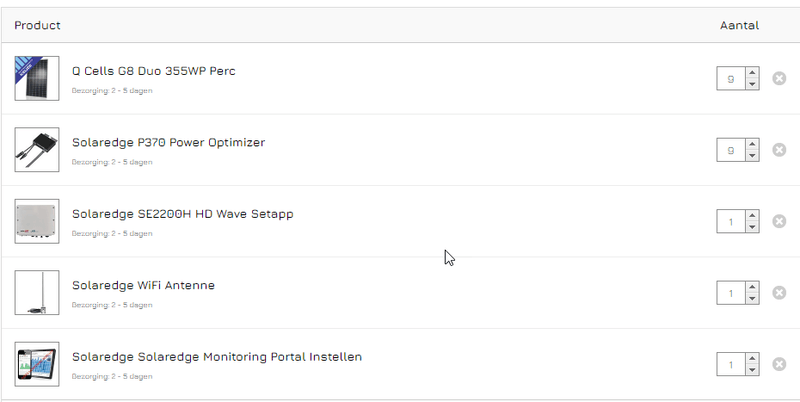Remove Solaredge WiFi Antenne from cart
This screenshot has height=402, width=800.
(779, 293)
